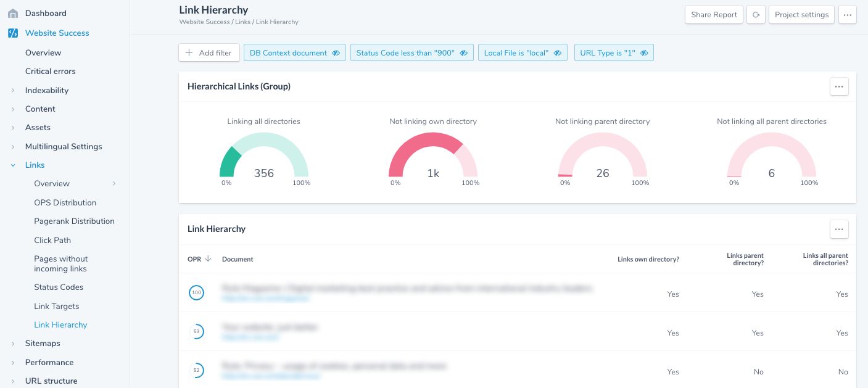The width and height of the screenshot is (868, 388).
Task: Open the Hierarchical Links (Group) card options menu
Action: click(x=839, y=86)
